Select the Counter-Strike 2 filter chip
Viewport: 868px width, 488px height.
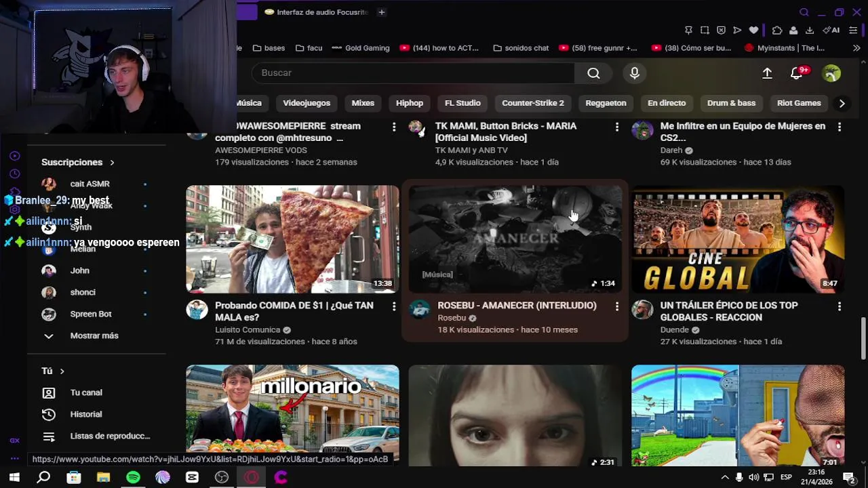point(533,103)
